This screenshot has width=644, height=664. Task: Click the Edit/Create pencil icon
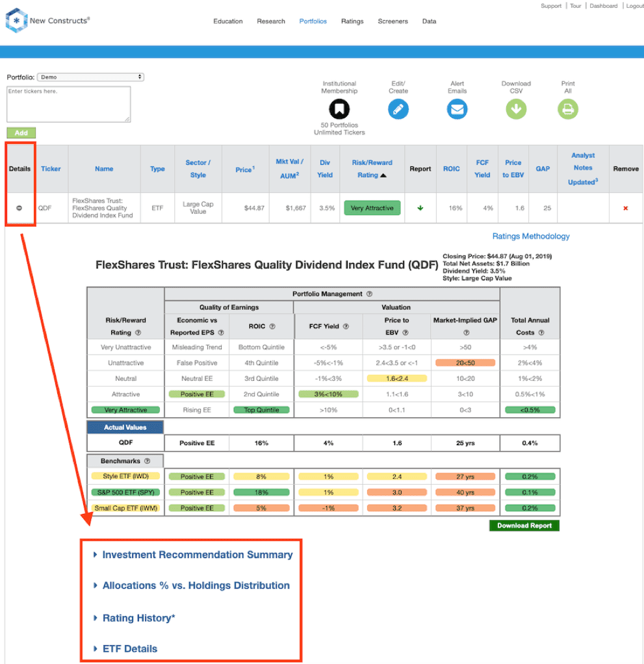[398, 109]
